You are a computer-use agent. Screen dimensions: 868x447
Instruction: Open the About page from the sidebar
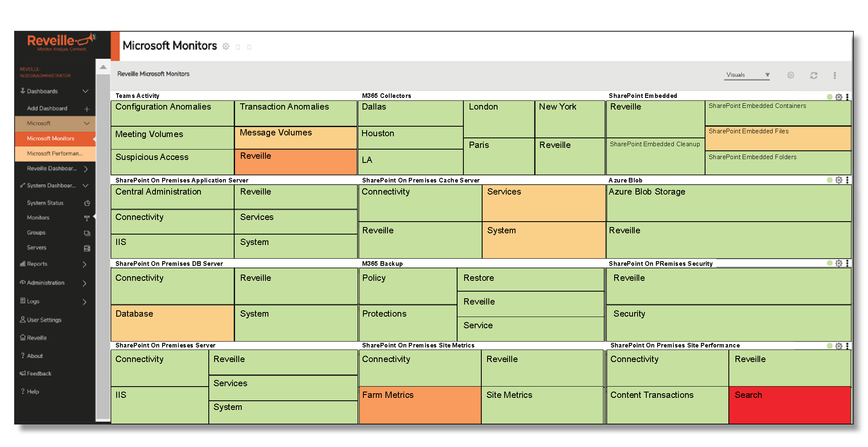point(32,356)
